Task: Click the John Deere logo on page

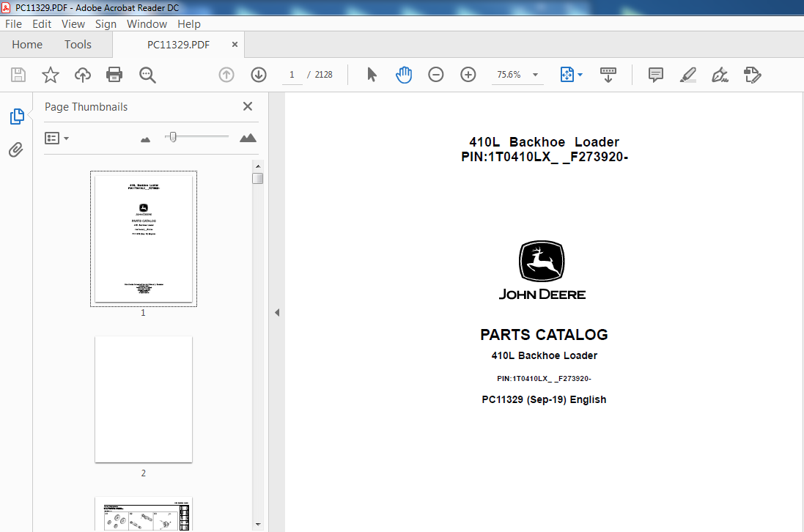Action: (x=542, y=270)
